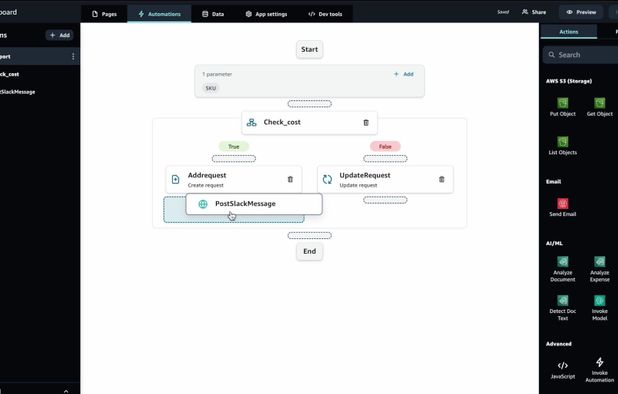Remove the UpdateRequest step
Screen dimensions: 618x394
441,179
